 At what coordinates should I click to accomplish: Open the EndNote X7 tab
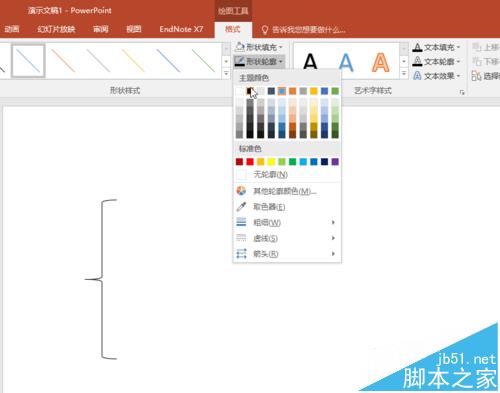pos(181,29)
